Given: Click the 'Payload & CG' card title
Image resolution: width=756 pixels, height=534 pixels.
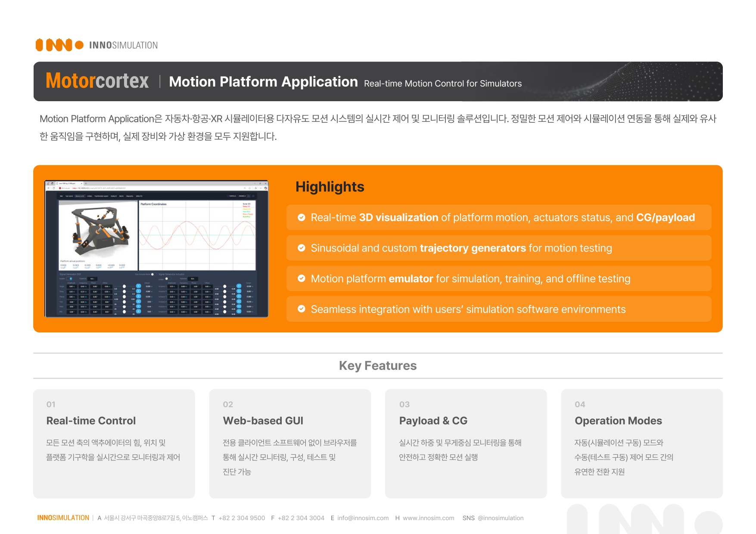Looking at the screenshot, I should point(433,421).
